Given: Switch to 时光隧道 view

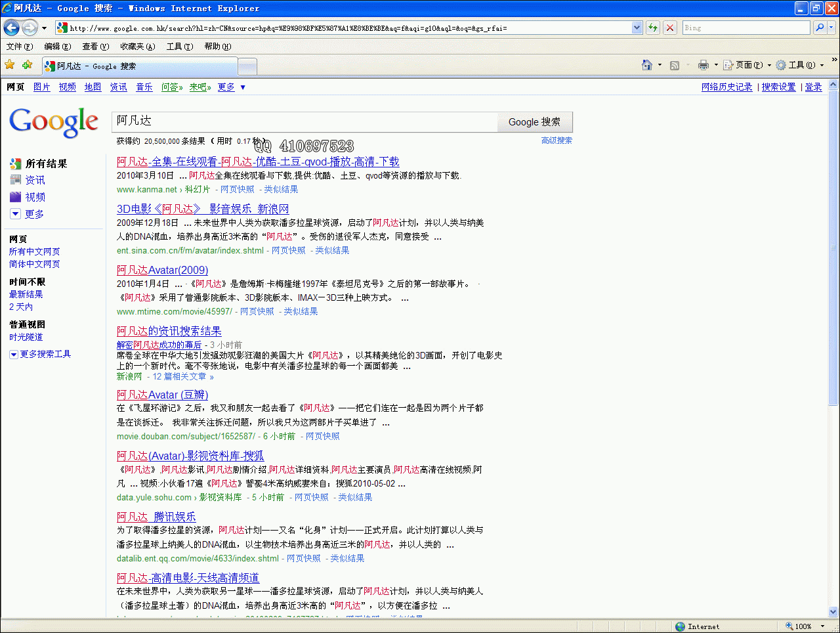Looking at the screenshot, I should [x=26, y=337].
